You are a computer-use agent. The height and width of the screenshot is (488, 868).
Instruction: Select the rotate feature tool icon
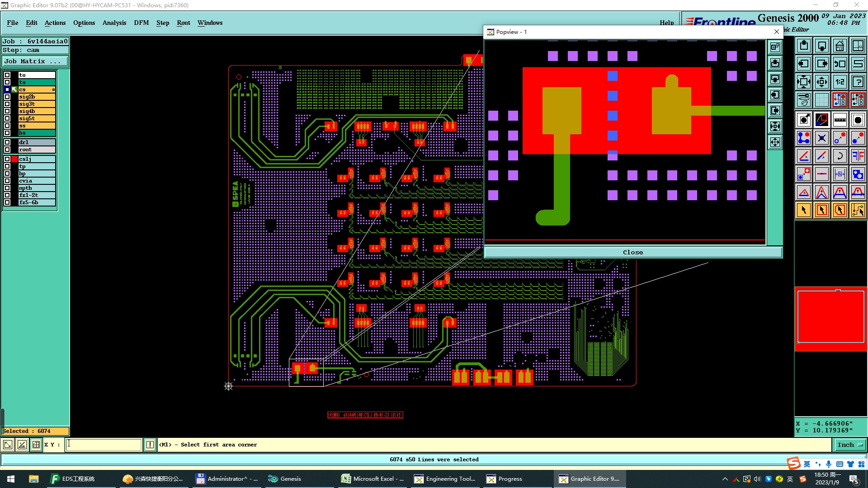(840, 156)
